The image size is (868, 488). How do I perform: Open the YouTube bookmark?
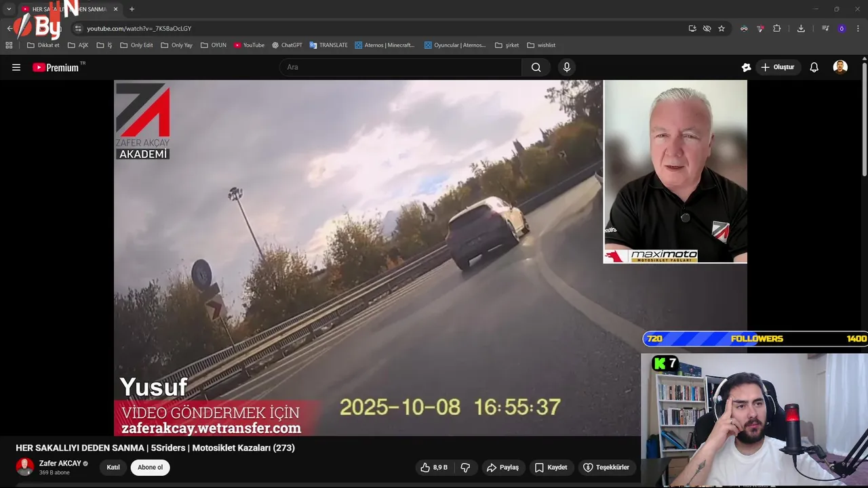(x=249, y=45)
